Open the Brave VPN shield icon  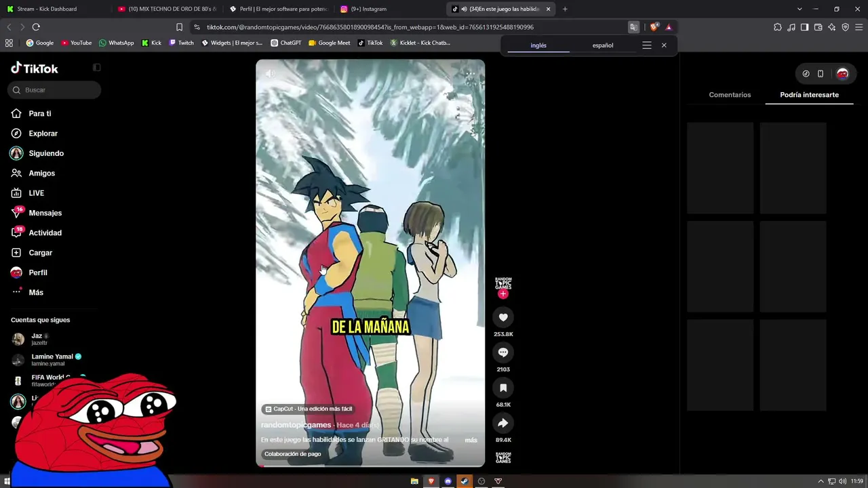[x=845, y=27]
